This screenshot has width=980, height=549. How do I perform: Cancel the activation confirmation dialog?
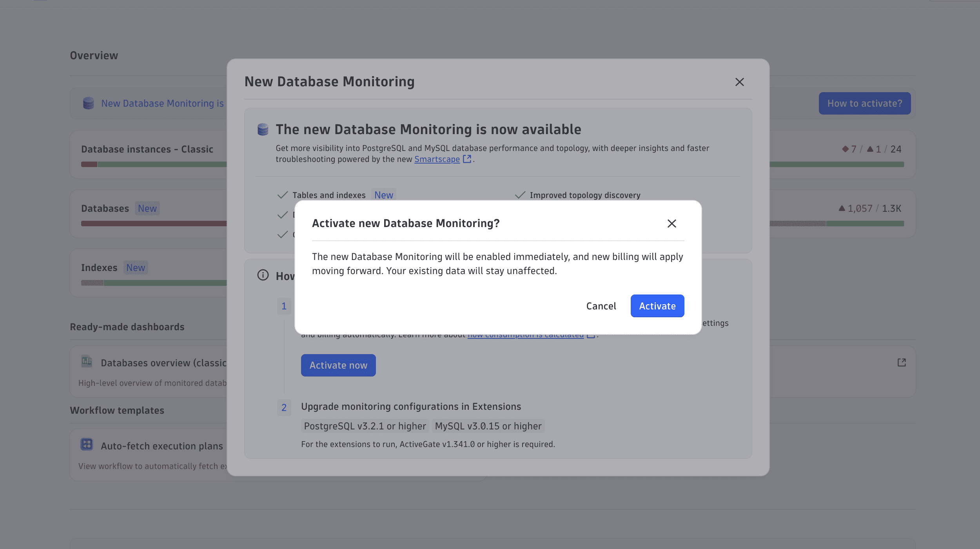tap(601, 306)
